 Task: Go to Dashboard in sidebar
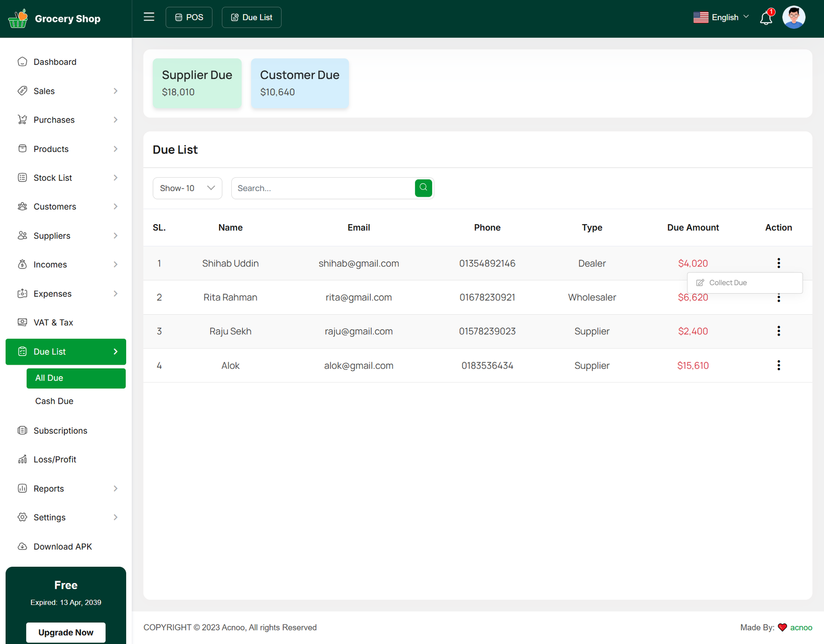(x=55, y=62)
